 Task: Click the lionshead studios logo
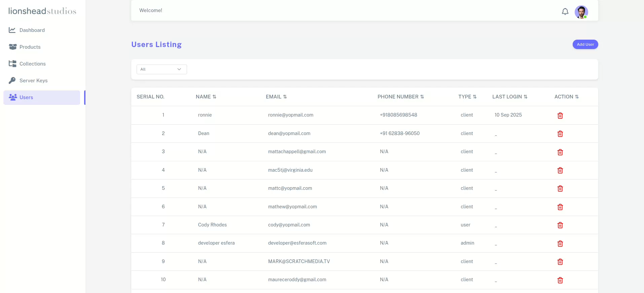tap(42, 11)
